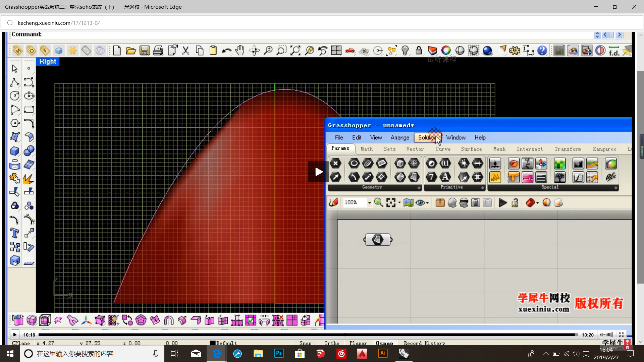Select the Cut scissors icon

(185, 51)
